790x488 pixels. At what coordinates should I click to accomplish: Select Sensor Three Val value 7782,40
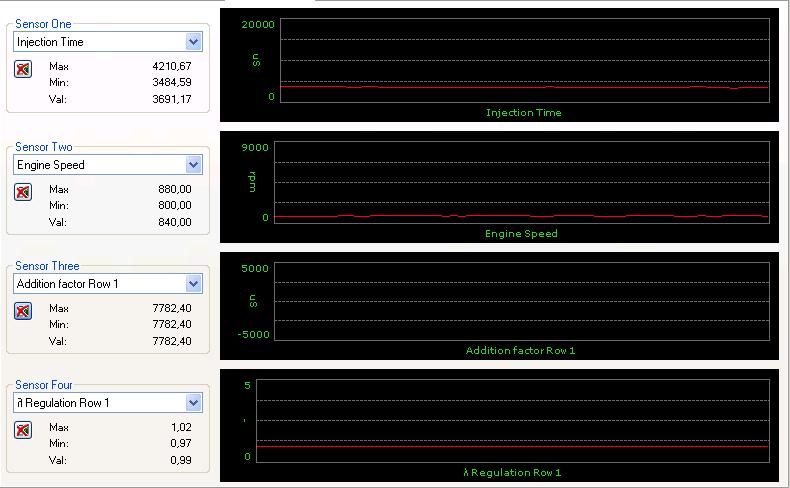pos(172,341)
